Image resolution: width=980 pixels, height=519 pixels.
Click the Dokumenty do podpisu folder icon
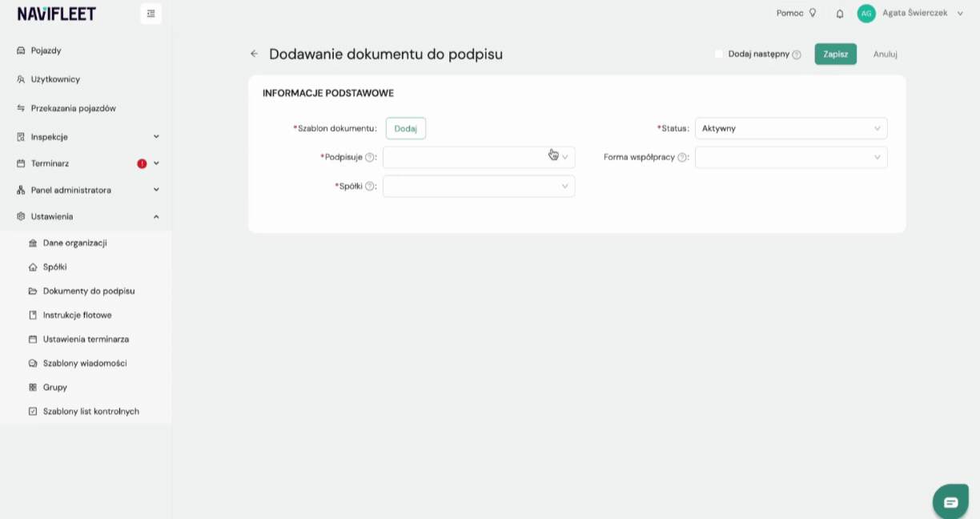pyautogui.click(x=33, y=291)
